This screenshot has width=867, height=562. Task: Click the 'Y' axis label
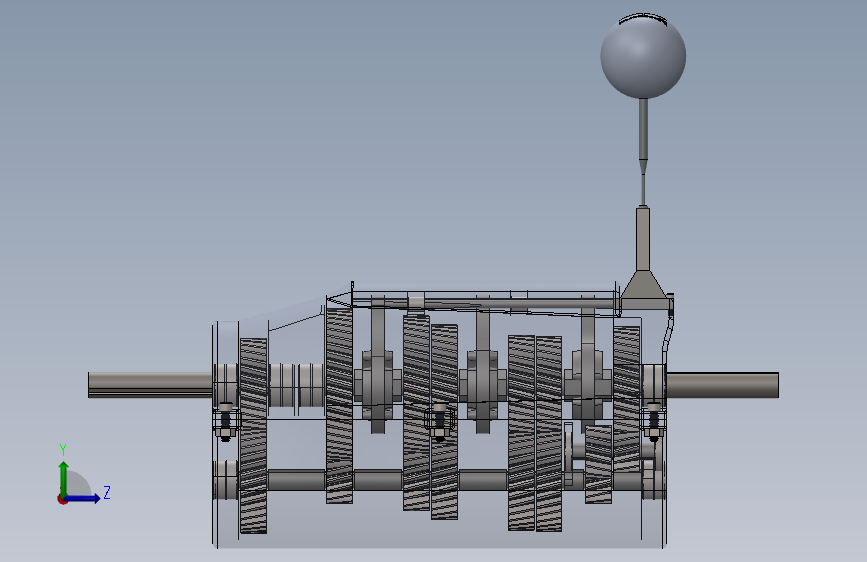(63, 450)
